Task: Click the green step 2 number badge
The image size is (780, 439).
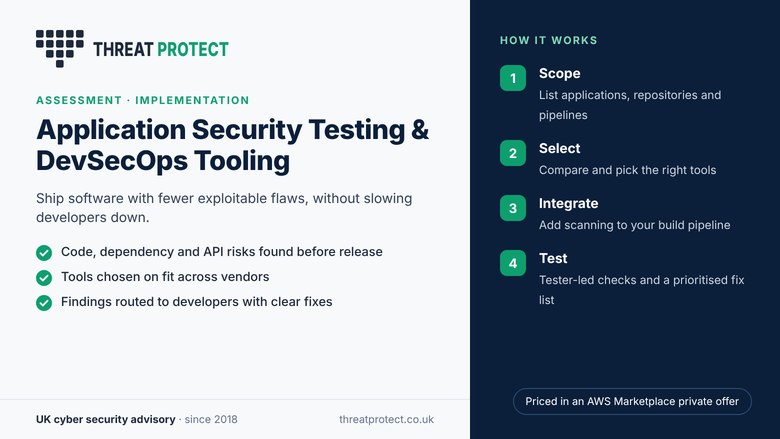Action: 513,153
